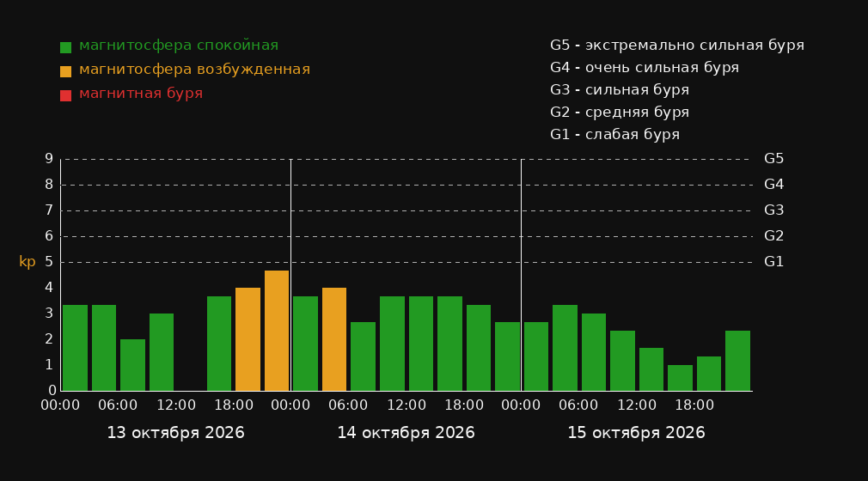Click the '15 октября 2026' date label

tap(636, 433)
